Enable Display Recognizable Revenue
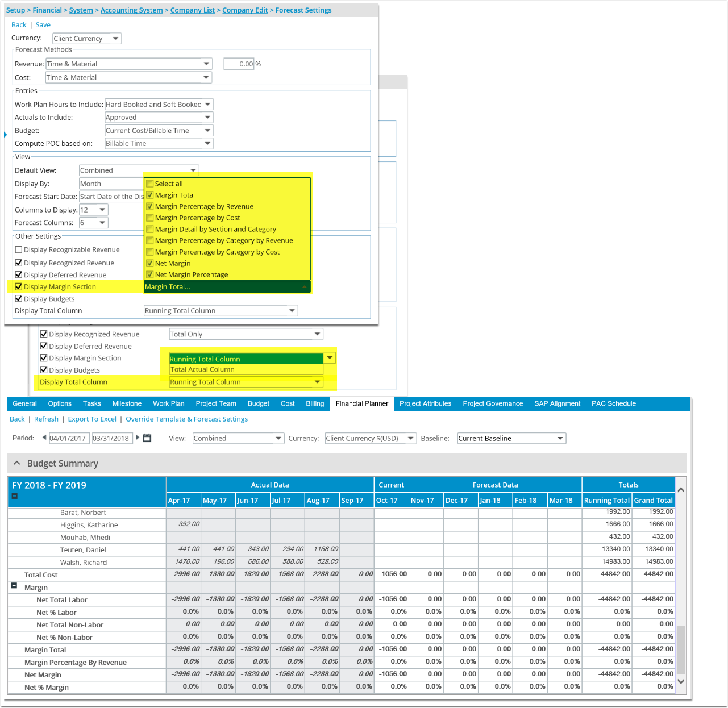The image size is (728, 708). coord(19,249)
